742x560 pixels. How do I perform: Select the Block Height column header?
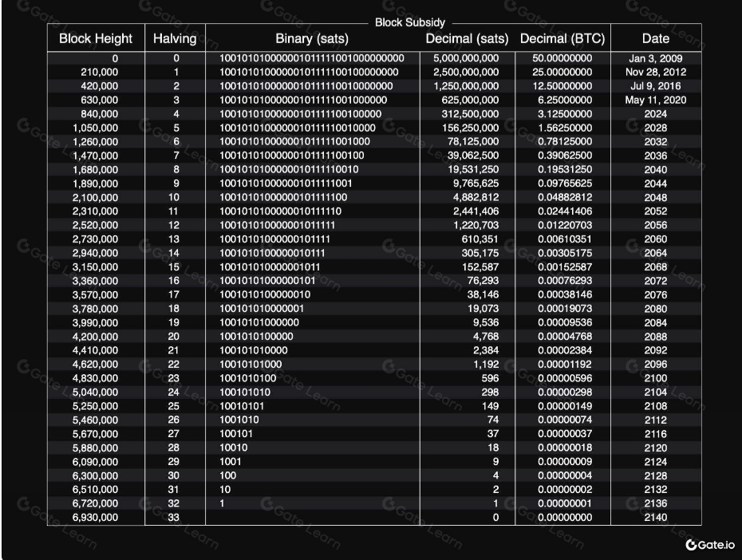click(96, 39)
